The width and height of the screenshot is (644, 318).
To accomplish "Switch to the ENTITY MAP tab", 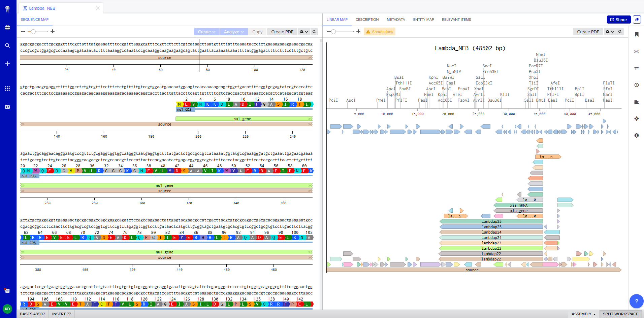I will point(423,20).
